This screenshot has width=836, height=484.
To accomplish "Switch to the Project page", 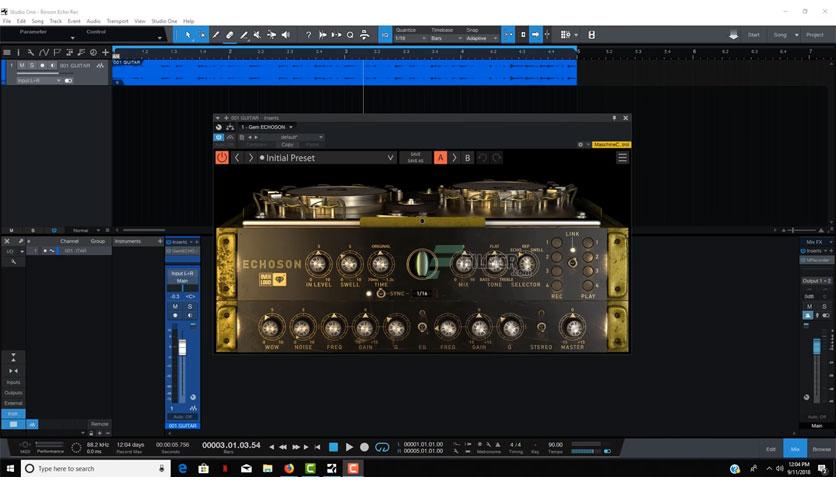I will (x=814, y=35).
